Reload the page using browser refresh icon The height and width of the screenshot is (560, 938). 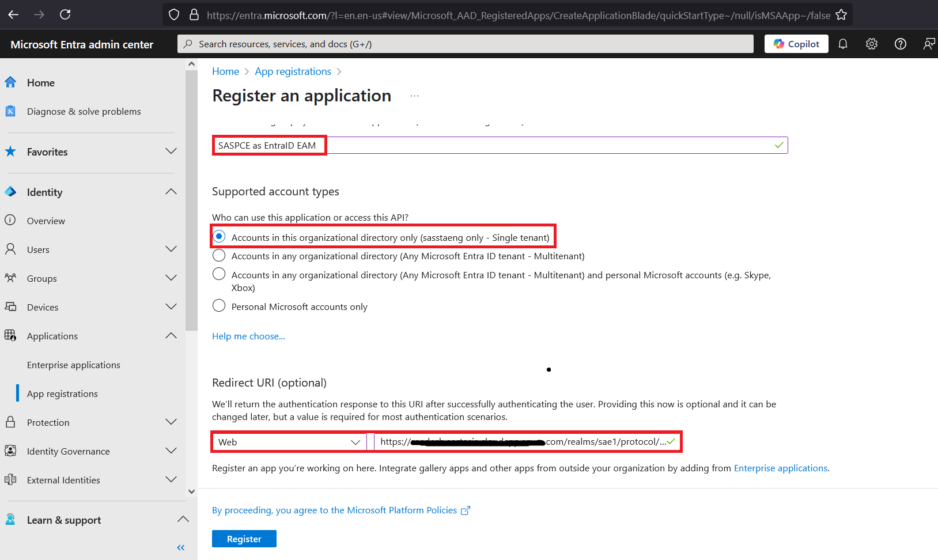65,14
